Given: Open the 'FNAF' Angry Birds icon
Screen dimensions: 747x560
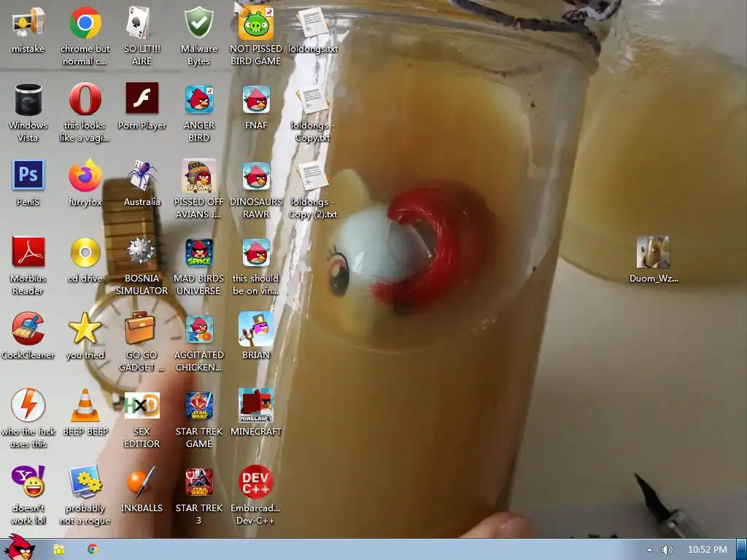Looking at the screenshot, I should 256,99.
